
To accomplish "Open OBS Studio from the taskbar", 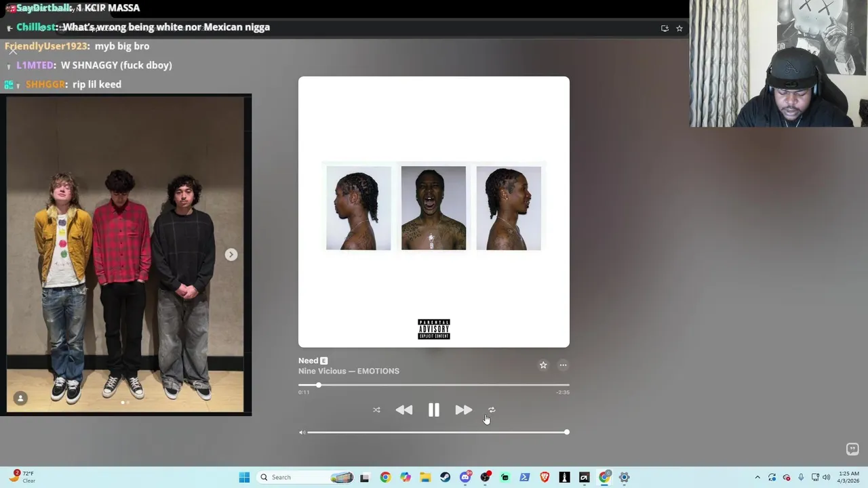I will click(485, 477).
